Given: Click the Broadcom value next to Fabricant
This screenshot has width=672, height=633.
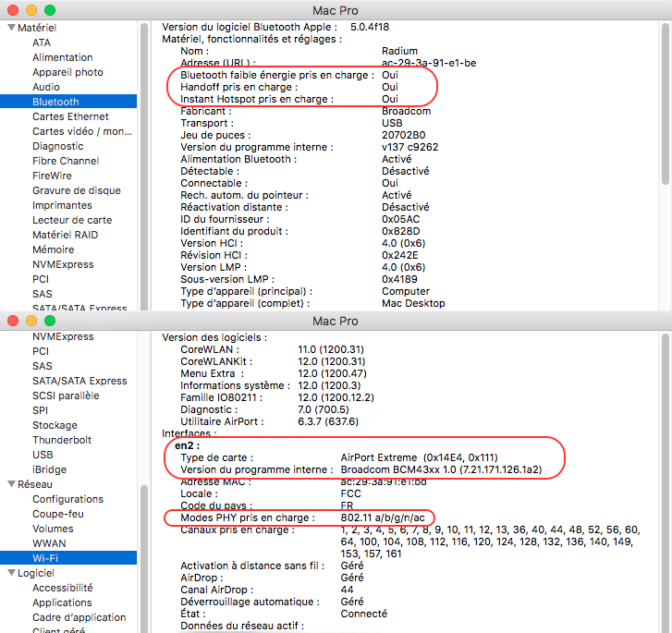Looking at the screenshot, I should point(407,111).
